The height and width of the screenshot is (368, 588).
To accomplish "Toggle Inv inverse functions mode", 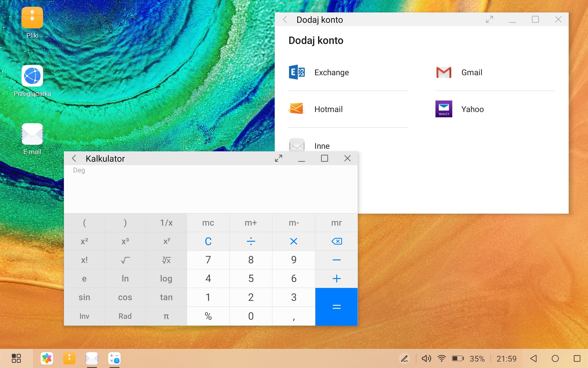I will tap(84, 316).
